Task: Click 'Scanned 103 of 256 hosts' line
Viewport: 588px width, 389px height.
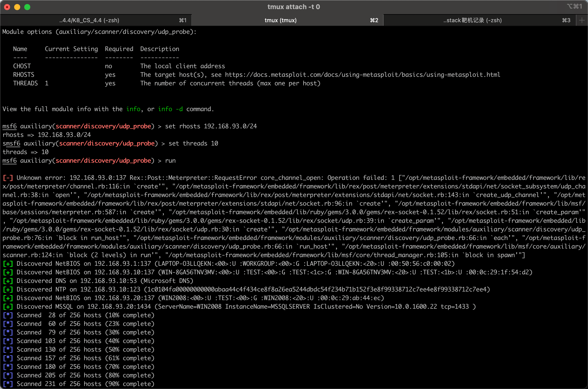Action: click(78, 341)
